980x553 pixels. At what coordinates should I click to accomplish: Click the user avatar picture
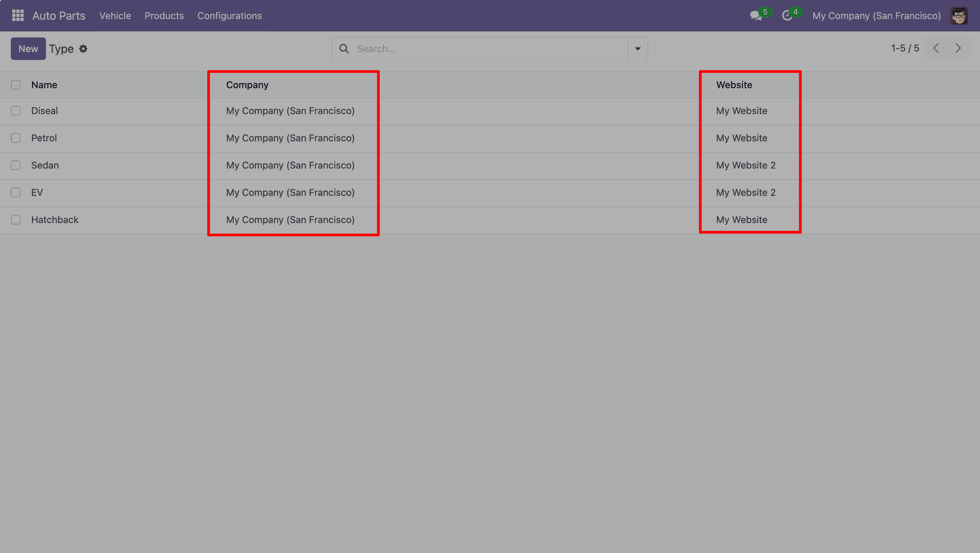pos(959,16)
